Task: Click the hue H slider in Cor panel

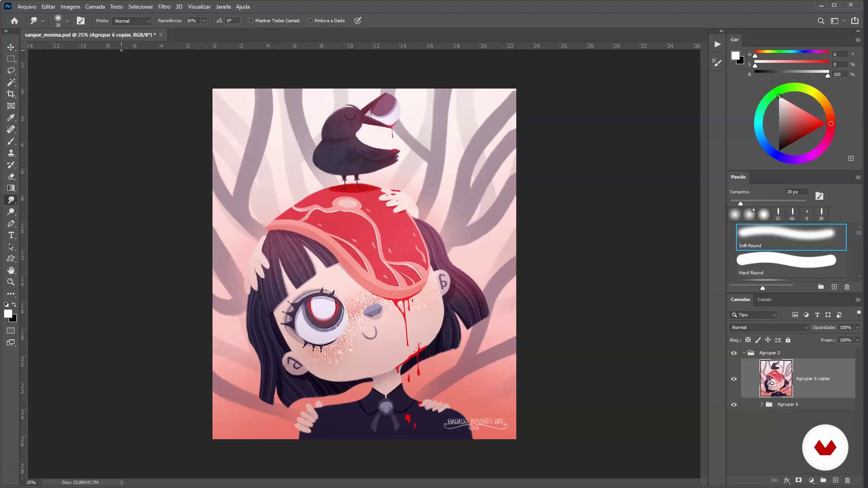Action: [x=791, y=53]
